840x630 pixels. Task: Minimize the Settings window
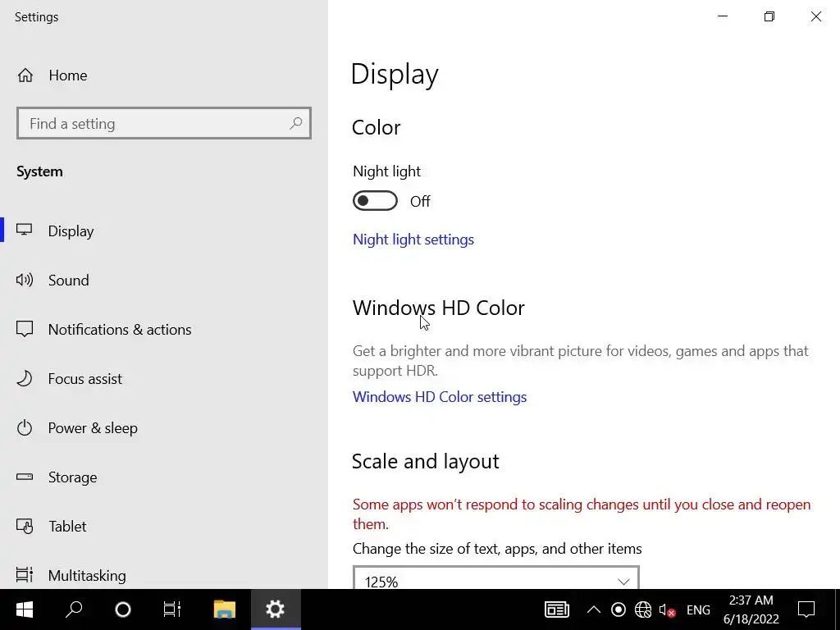pos(723,16)
